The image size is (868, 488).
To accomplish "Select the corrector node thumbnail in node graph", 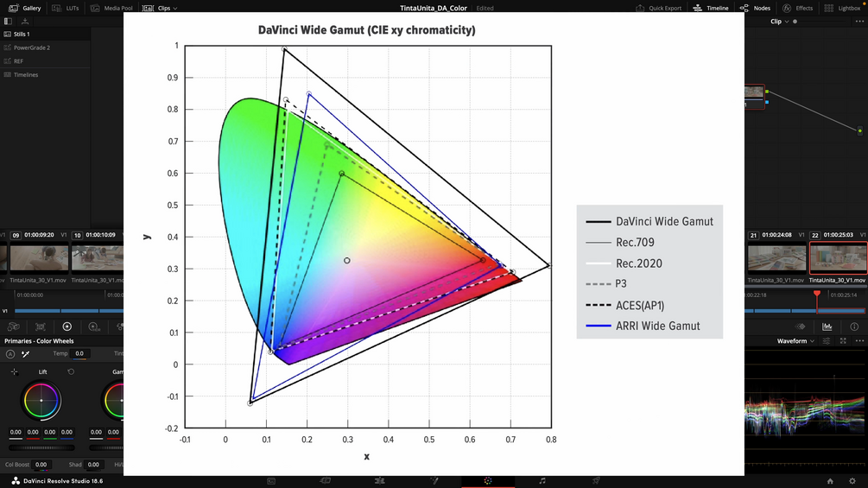I will point(754,97).
